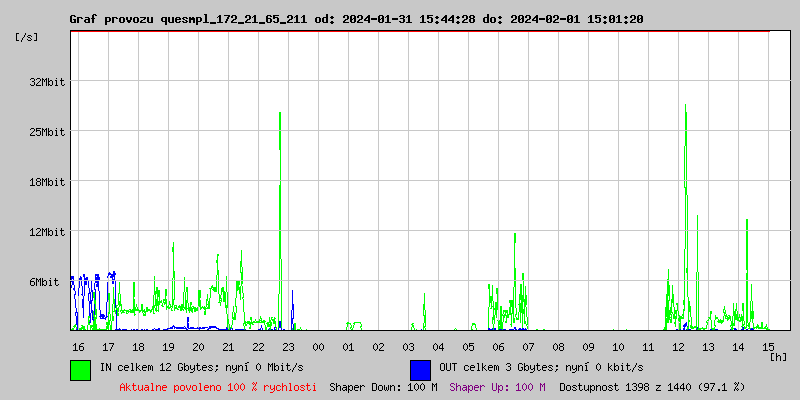Click the '16' hour label on x-axis

pos(78,346)
